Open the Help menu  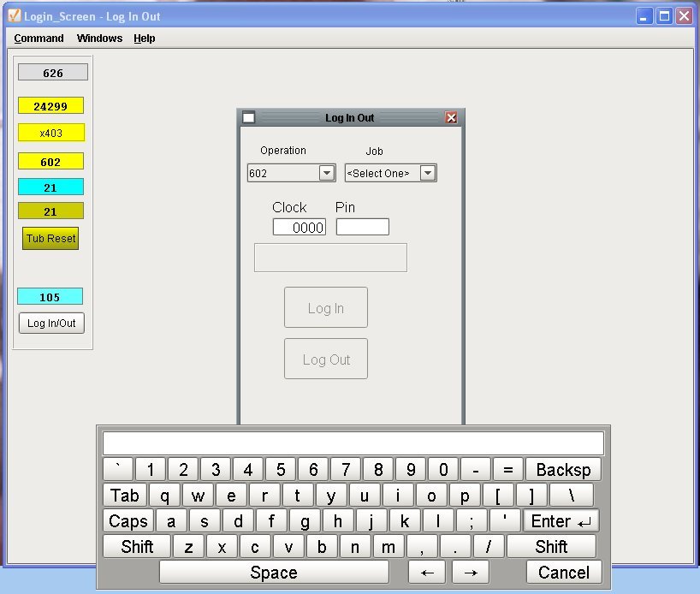point(145,39)
